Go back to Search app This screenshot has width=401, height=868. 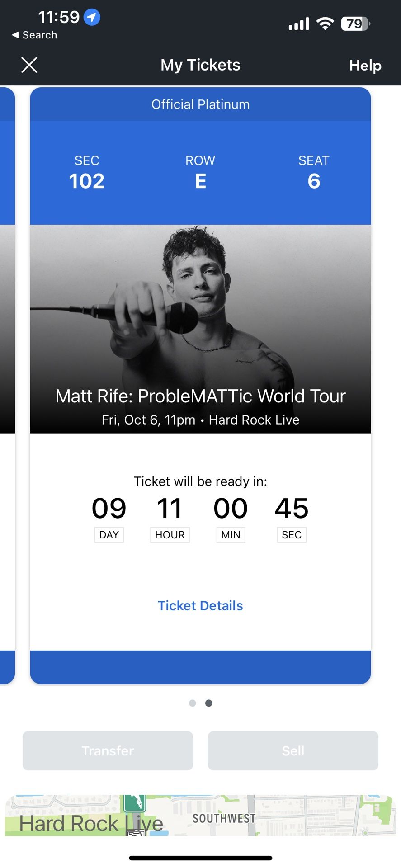coord(34,35)
